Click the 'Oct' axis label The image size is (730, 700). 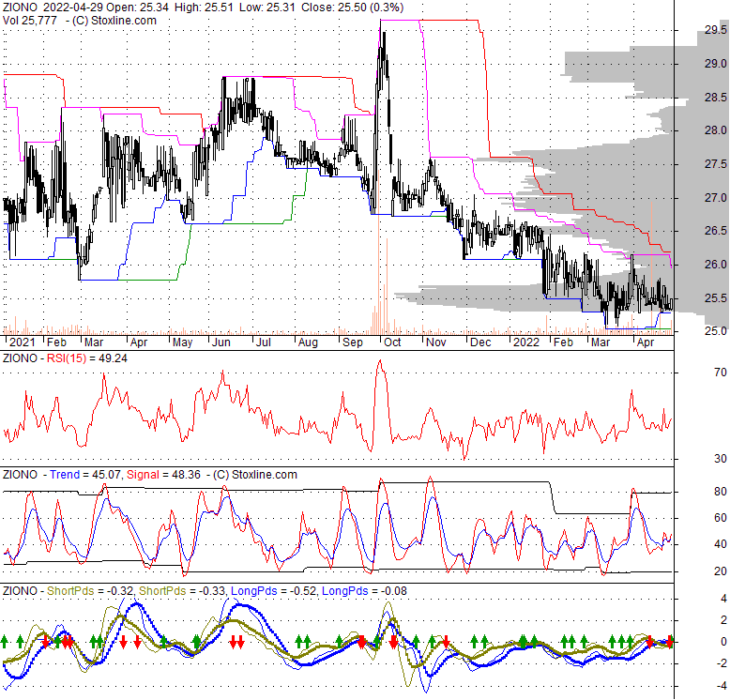coord(392,342)
